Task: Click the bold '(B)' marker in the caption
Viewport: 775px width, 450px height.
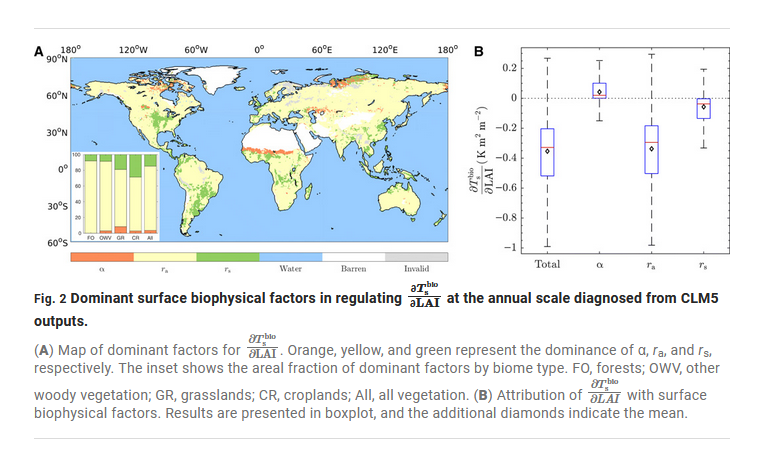Action: coord(483,396)
